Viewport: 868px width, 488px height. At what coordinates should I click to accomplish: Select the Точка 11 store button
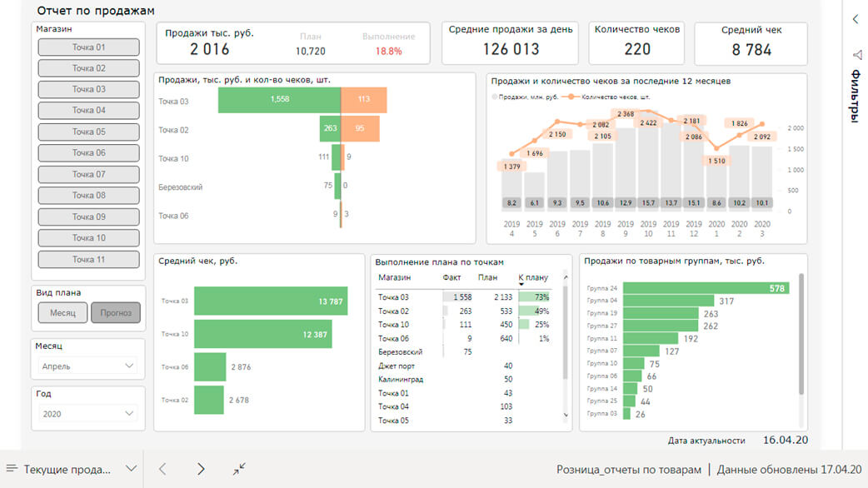(88, 259)
